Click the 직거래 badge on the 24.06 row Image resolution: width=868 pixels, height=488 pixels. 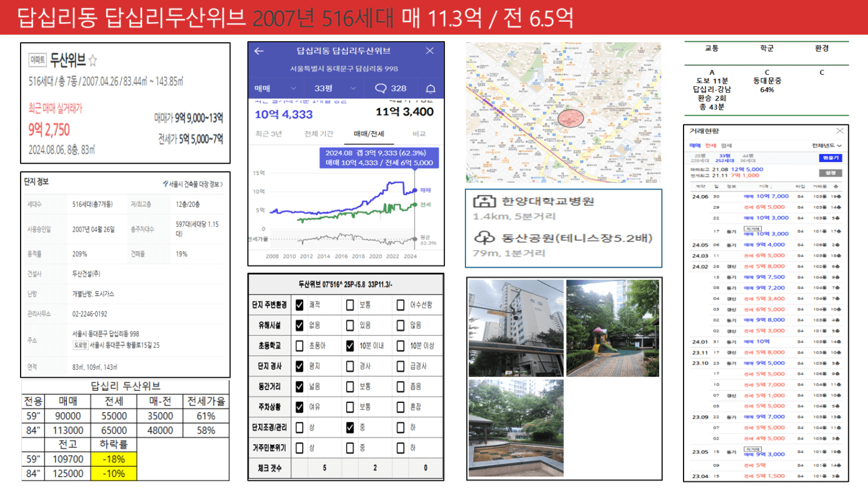753,228
